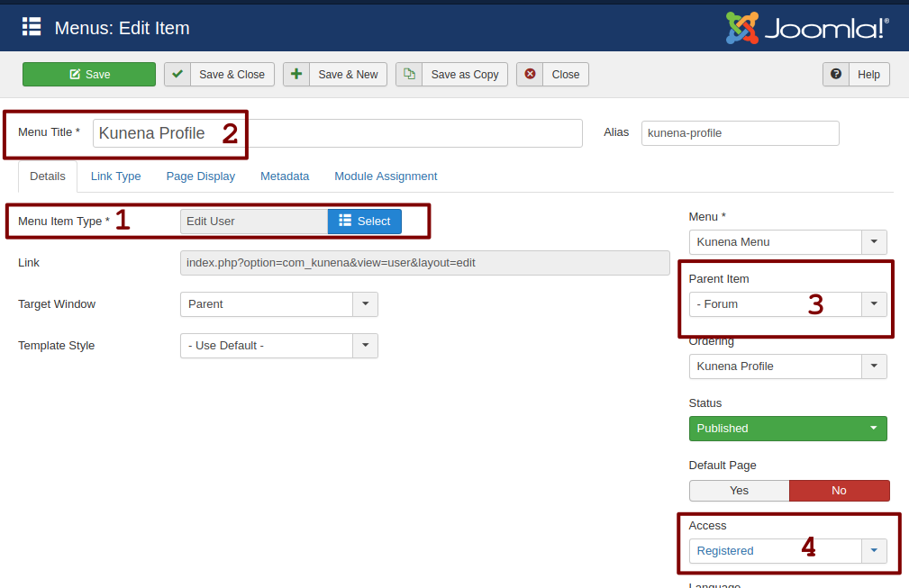Viewport: 909px width, 588px height.
Task: Open the Module Assignment tab
Action: pyautogui.click(x=386, y=176)
